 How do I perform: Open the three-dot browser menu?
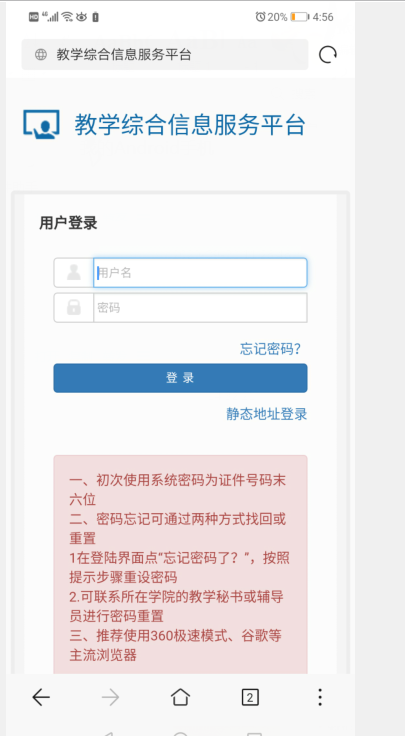[320, 698]
